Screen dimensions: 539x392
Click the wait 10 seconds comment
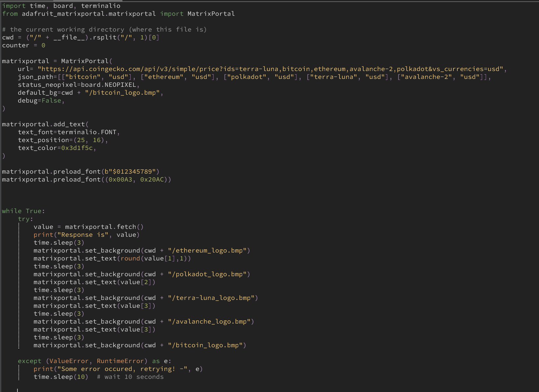(130, 377)
